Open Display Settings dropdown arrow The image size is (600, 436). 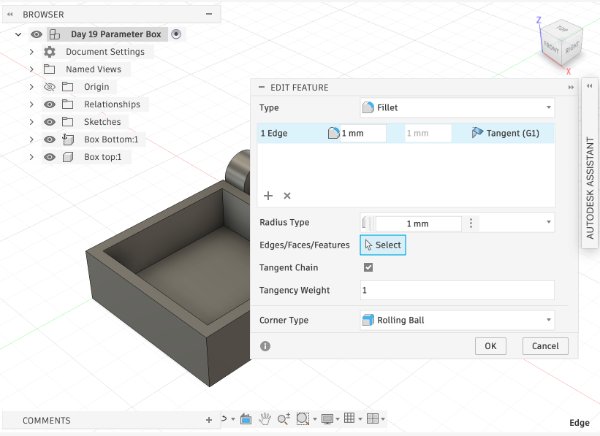338,419
